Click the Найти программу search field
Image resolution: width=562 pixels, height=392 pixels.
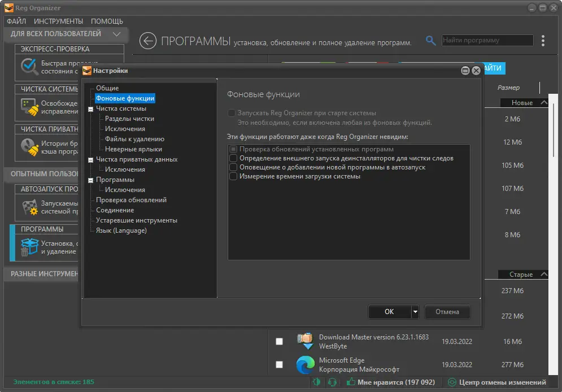(487, 40)
